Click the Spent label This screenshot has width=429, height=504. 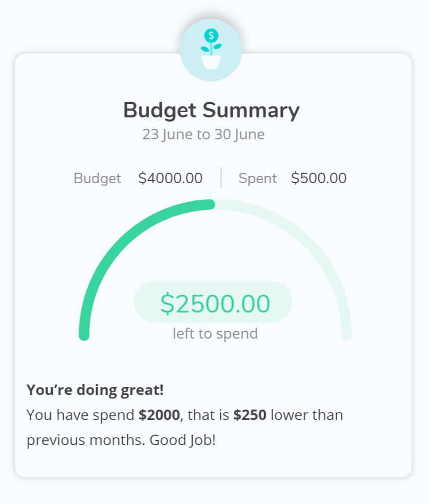[x=257, y=178]
